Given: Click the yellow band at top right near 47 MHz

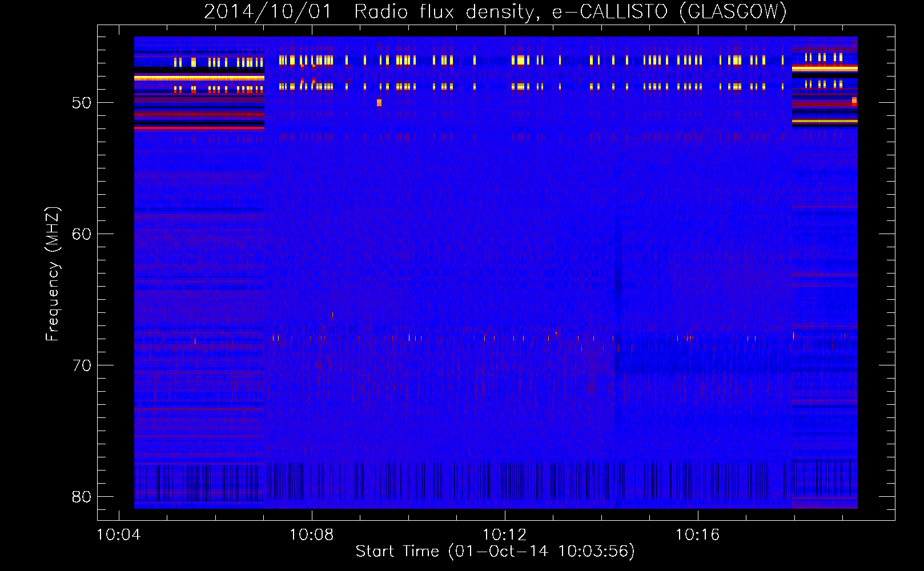Looking at the screenshot, I should (x=824, y=69).
